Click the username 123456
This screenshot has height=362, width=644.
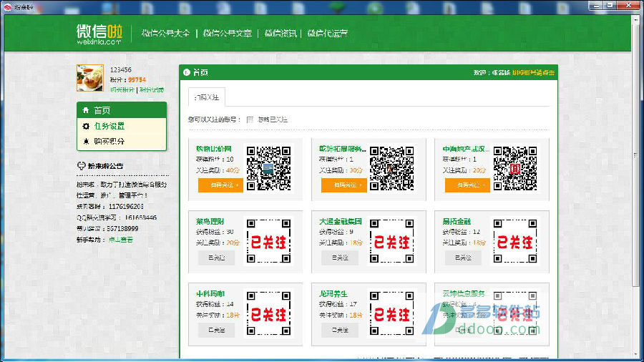pos(121,70)
